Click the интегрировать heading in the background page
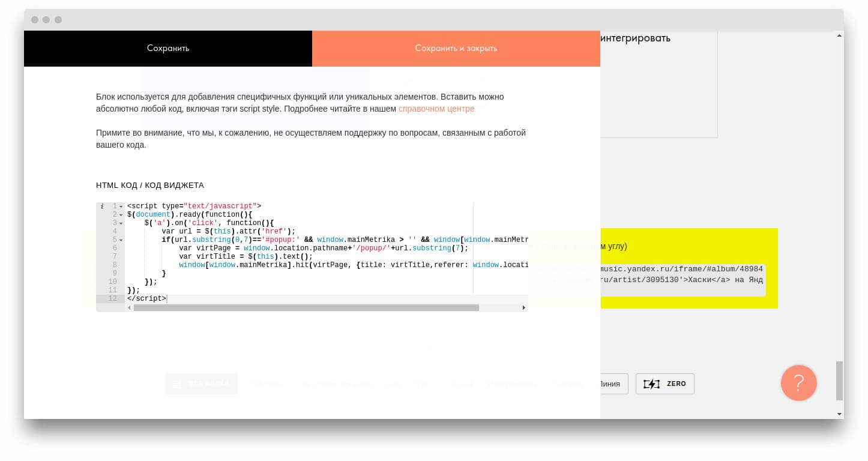Image resolution: width=868 pixels, height=461 pixels. click(x=635, y=38)
